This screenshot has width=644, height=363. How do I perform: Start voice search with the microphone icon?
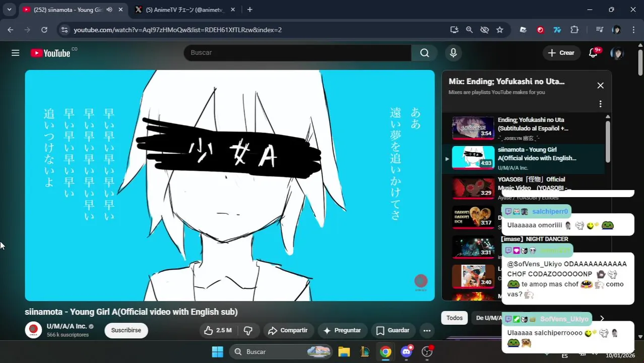pos(454,53)
